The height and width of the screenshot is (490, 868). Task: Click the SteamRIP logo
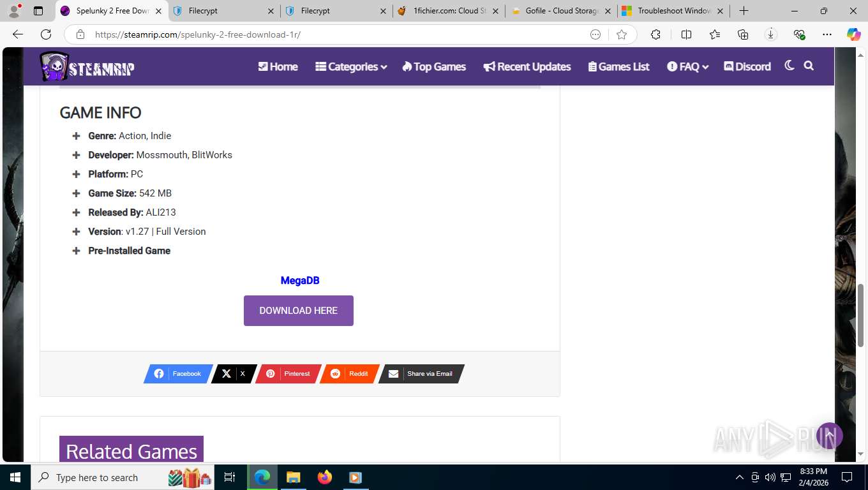pyautogui.click(x=87, y=66)
